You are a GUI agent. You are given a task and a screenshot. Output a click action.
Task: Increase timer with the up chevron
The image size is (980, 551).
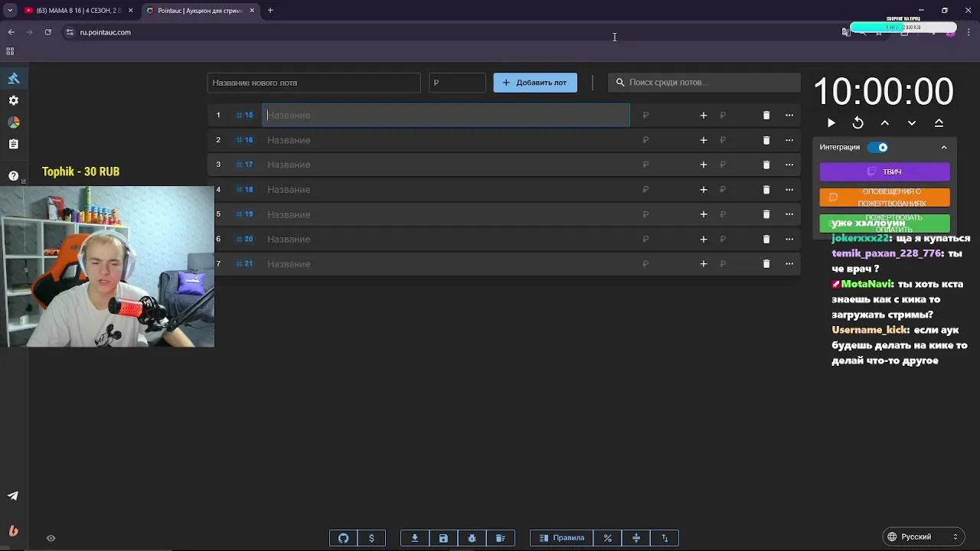[885, 123]
